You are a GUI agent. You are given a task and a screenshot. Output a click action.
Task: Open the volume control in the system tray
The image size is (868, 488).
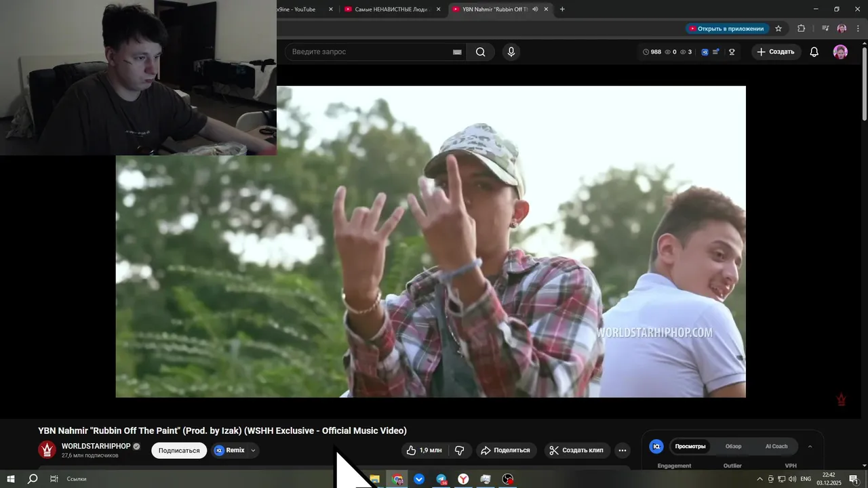pyautogui.click(x=792, y=479)
